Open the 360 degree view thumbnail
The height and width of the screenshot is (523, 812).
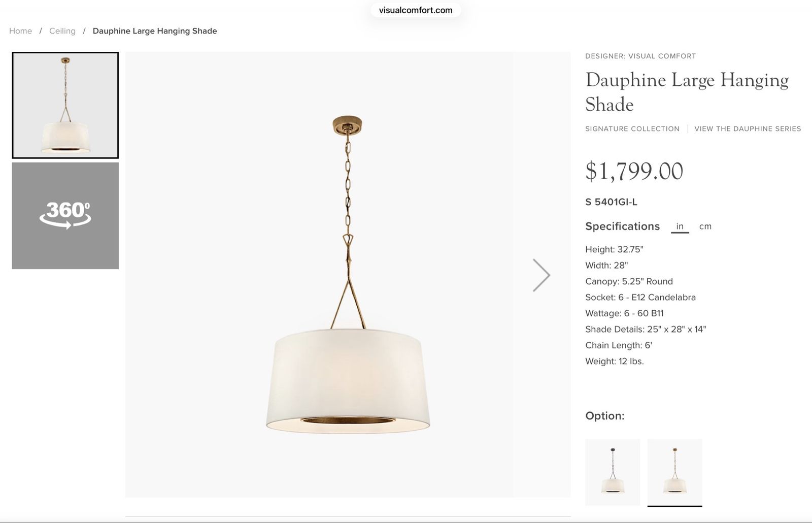[65, 216]
